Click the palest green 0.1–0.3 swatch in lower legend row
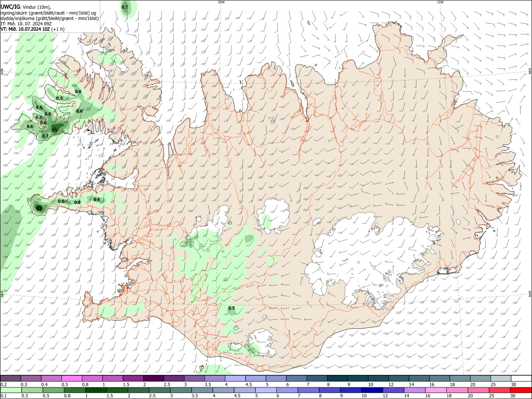532x399 pixels. 11,390
